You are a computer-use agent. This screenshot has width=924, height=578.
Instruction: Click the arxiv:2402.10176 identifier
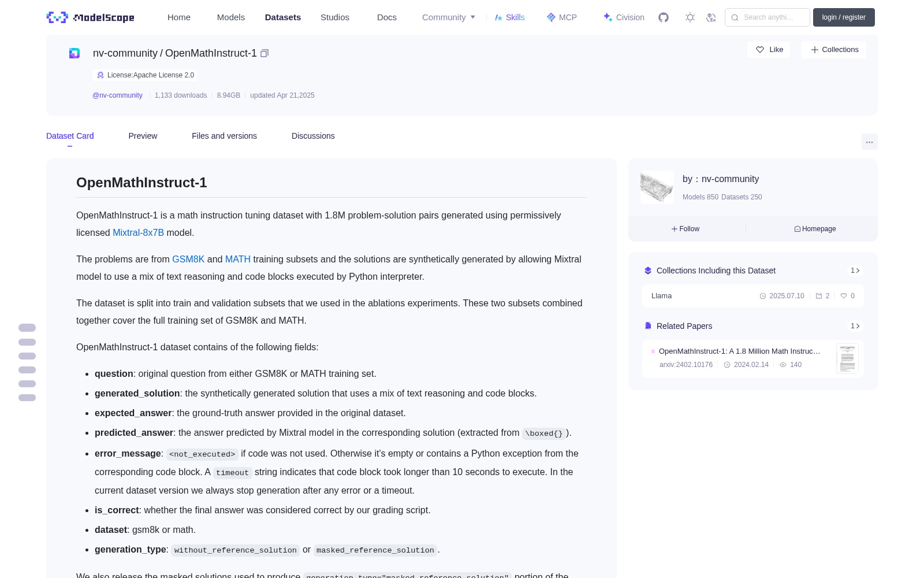coord(686,365)
